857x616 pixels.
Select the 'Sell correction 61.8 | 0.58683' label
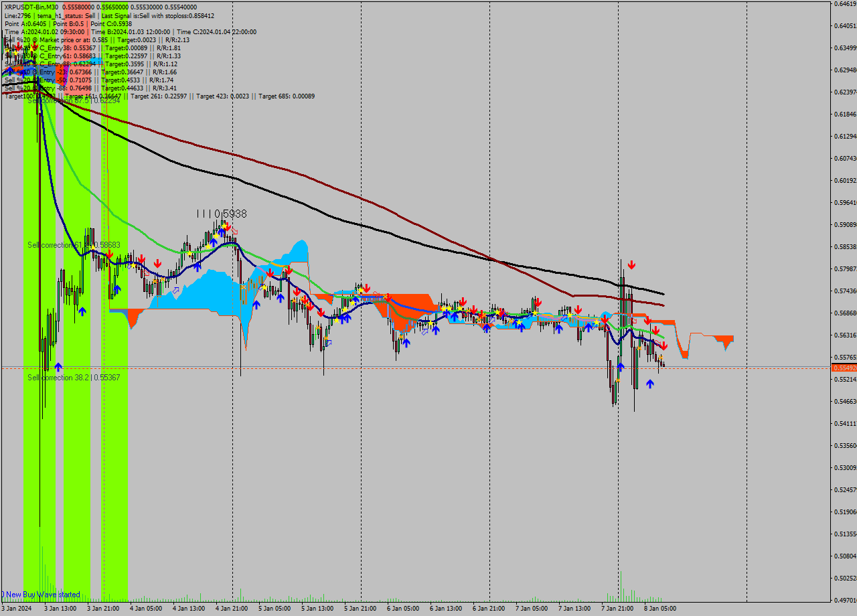click(74, 245)
